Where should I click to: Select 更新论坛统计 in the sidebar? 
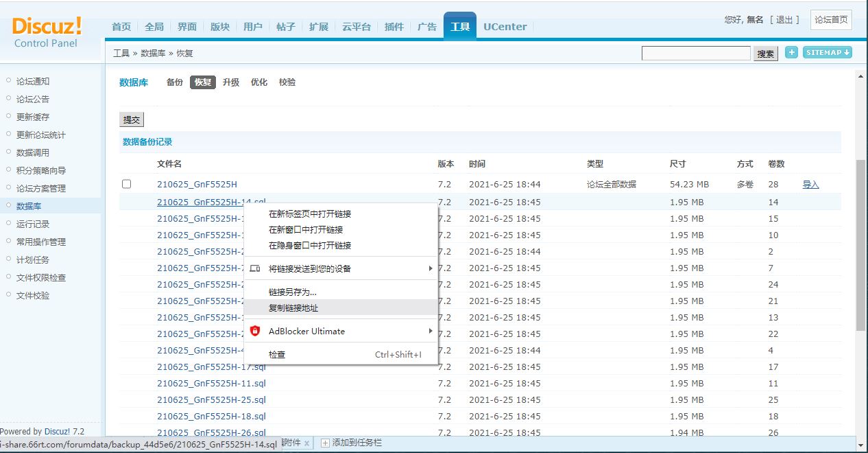pyautogui.click(x=41, y=135)
